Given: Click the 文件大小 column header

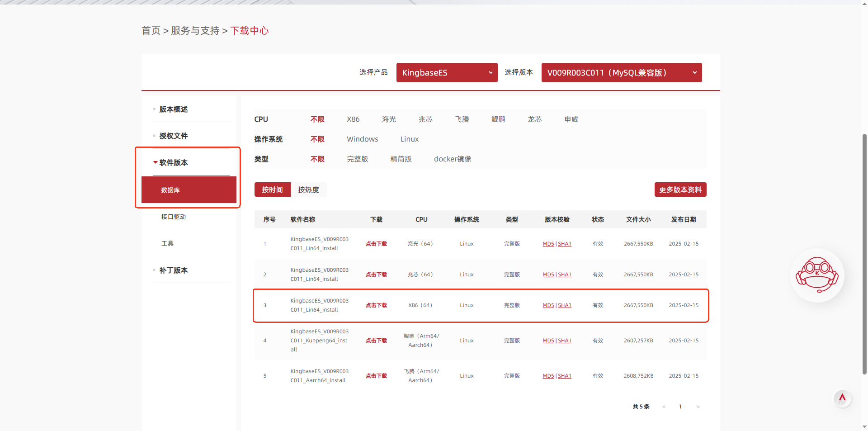Looking at the screenshot, I should pyautogui.click(x=638, y=219).
